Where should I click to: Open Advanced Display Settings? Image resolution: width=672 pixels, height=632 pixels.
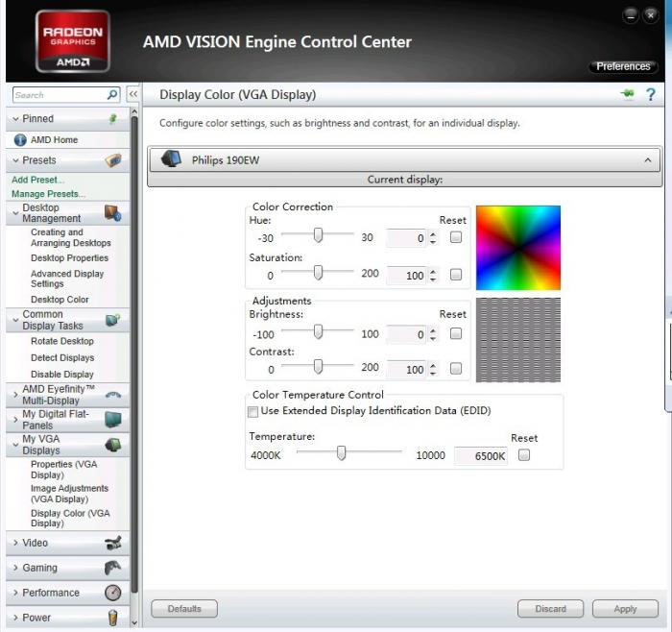[x=67, y=279]
